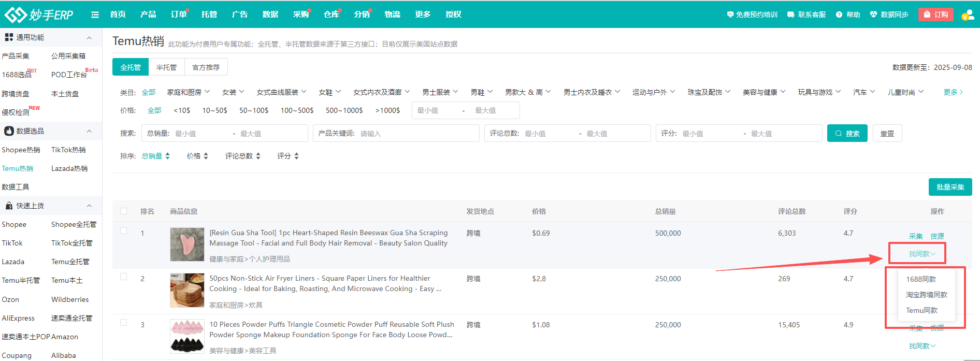Filter price by <10$
980x361 pixels.
[x=182, y=110]
